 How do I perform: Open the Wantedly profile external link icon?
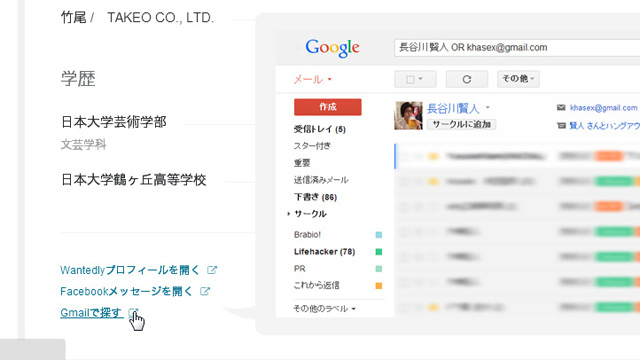(x=212, y=270)
